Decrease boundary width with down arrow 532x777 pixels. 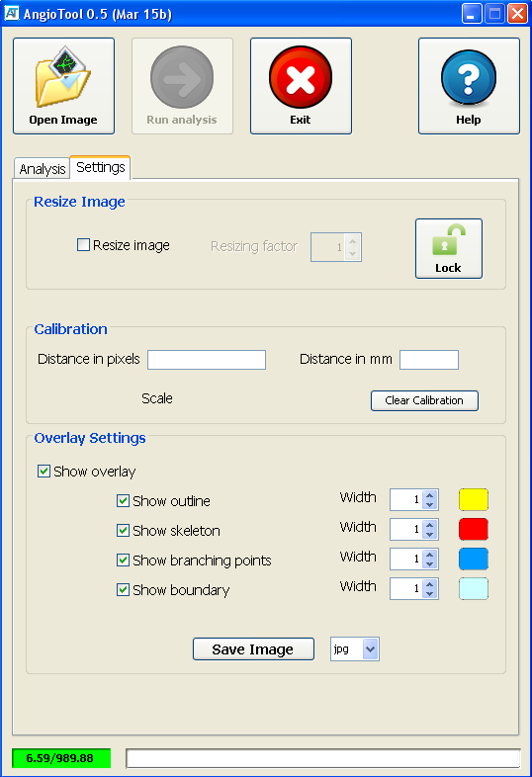[430, 594]
